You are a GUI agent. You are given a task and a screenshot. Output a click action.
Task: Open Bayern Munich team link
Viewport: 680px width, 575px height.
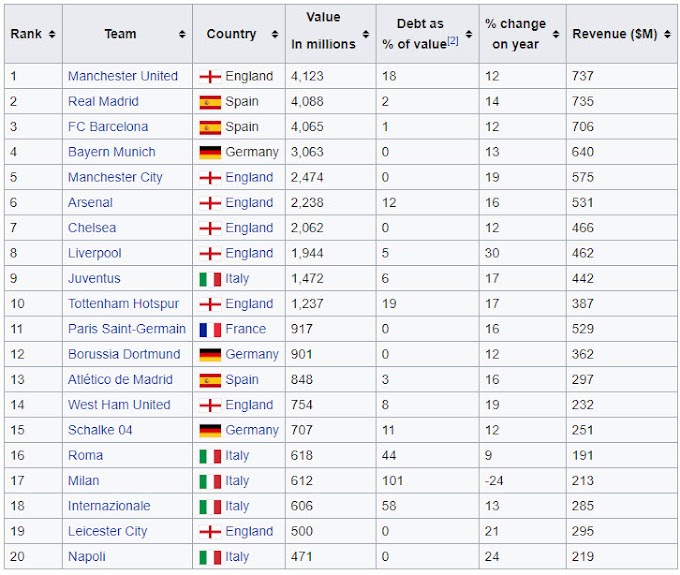(x=111, y=152)
